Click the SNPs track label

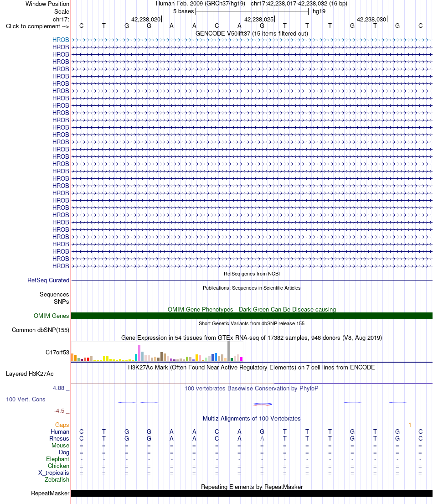[x=62, y=302]
